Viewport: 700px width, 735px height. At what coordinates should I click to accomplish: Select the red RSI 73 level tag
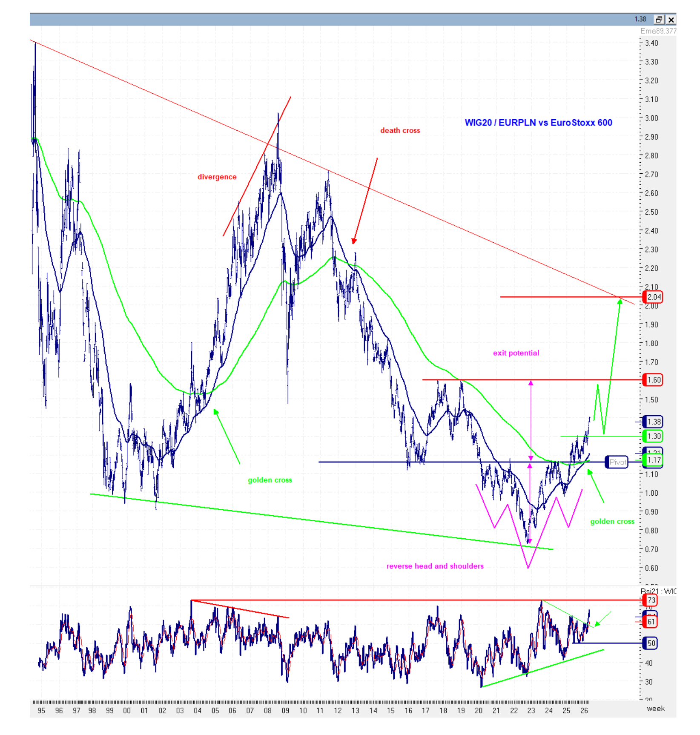[x=651, y=600]
